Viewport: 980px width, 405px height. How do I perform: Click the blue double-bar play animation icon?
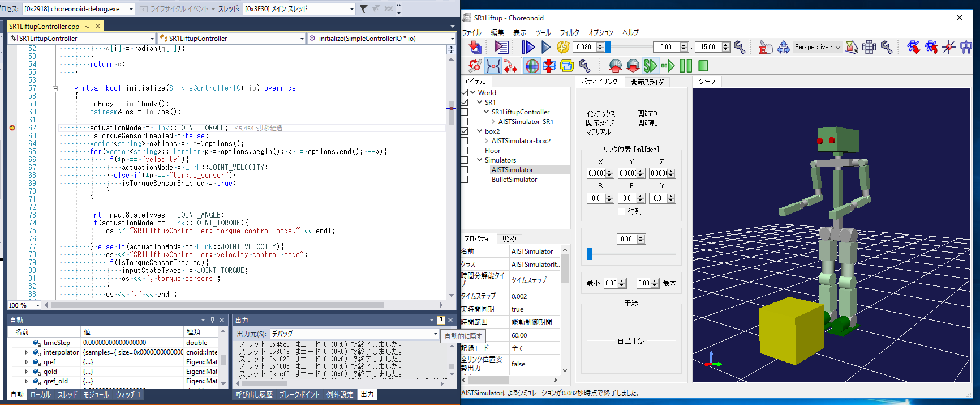point(527,48)
